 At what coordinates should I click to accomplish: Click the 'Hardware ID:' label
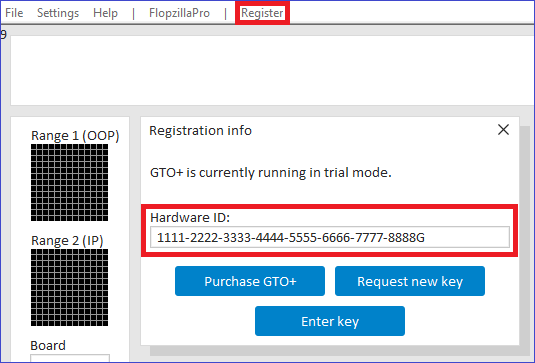click(x=190, y=217)
